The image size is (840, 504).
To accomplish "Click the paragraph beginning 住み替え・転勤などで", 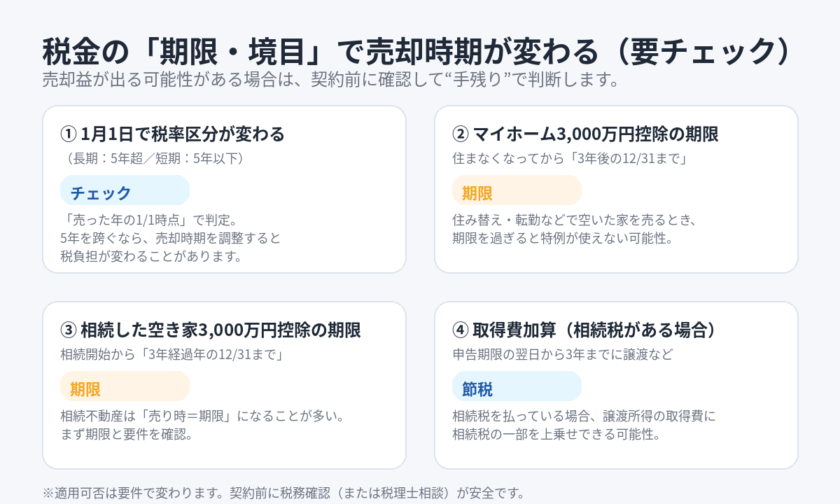I will pos(574,230).
